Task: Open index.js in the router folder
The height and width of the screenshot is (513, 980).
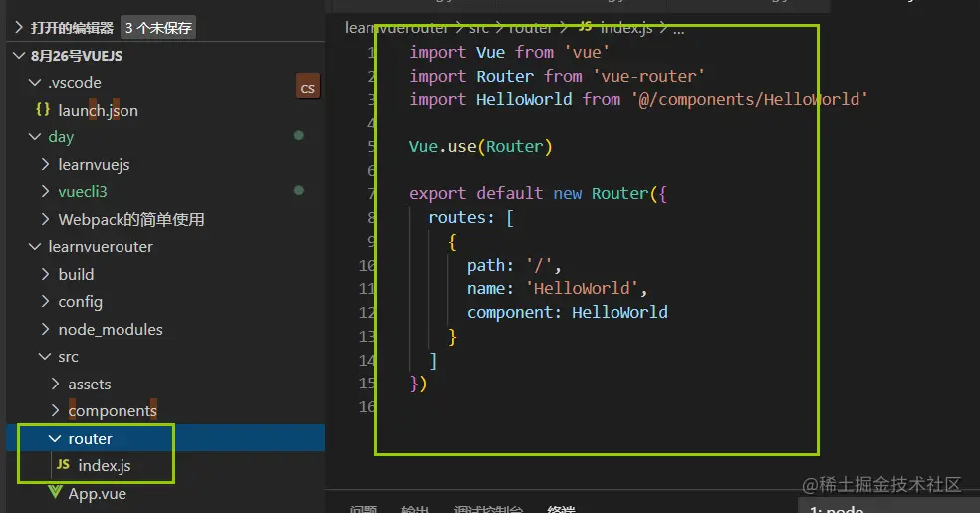Action: (105, 465)
